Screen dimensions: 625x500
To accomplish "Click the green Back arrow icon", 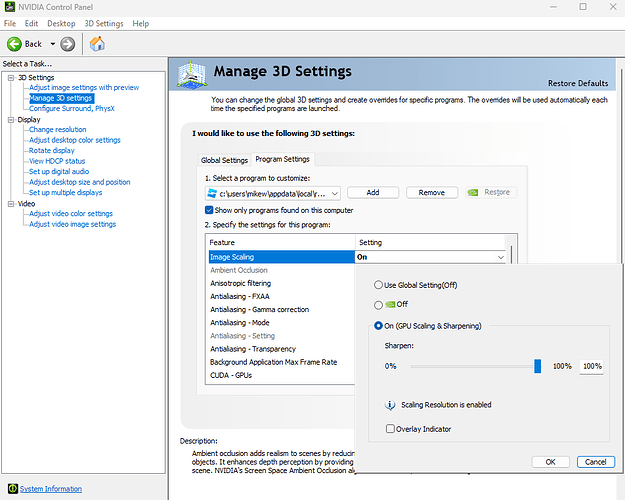I will [x=16, y=44].
